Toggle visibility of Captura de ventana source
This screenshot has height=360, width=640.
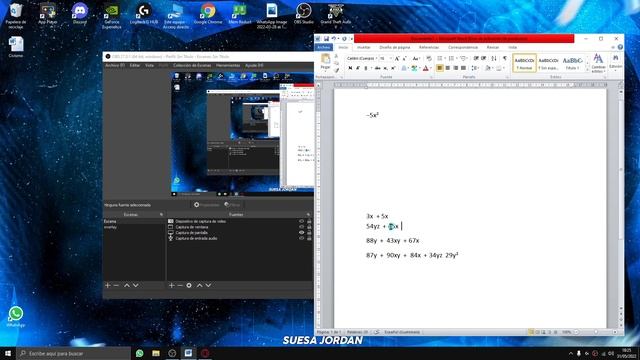(x=302, y=227)
